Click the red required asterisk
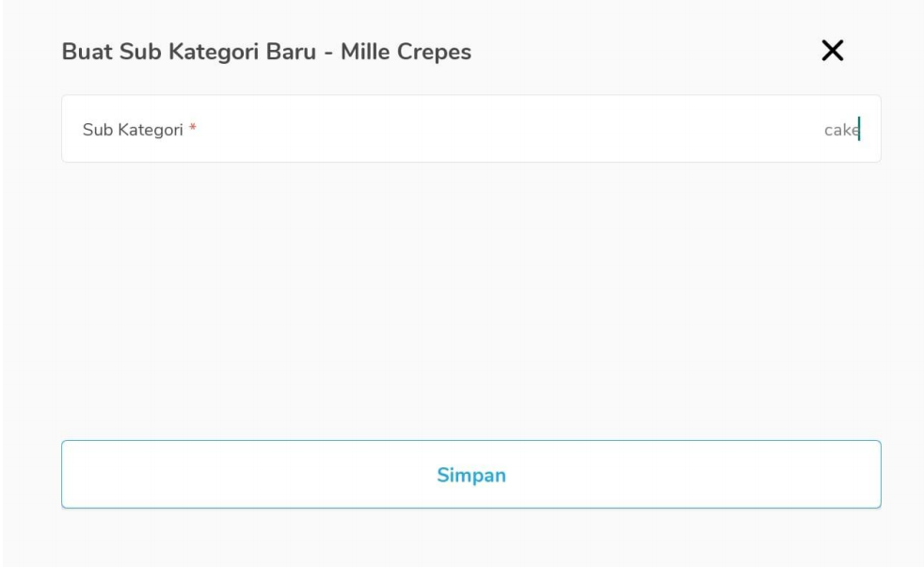The image size is (924, 567). 193,128
